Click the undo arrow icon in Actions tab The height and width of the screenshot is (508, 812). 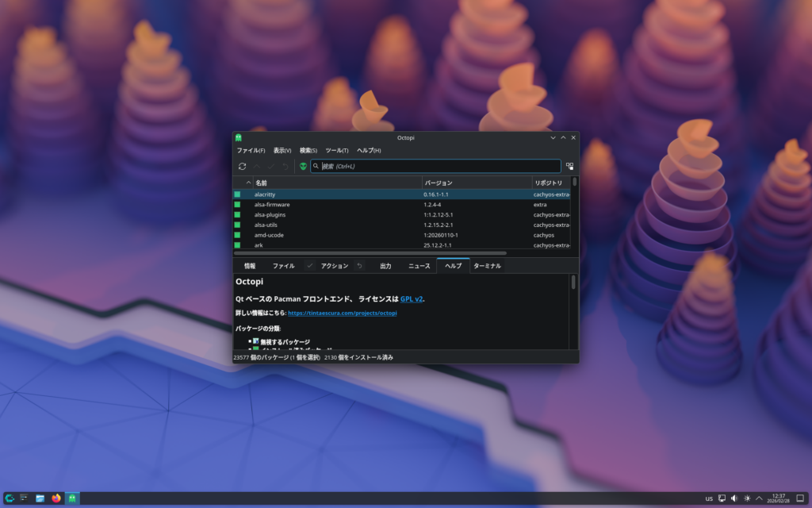(x=359, y=266)
